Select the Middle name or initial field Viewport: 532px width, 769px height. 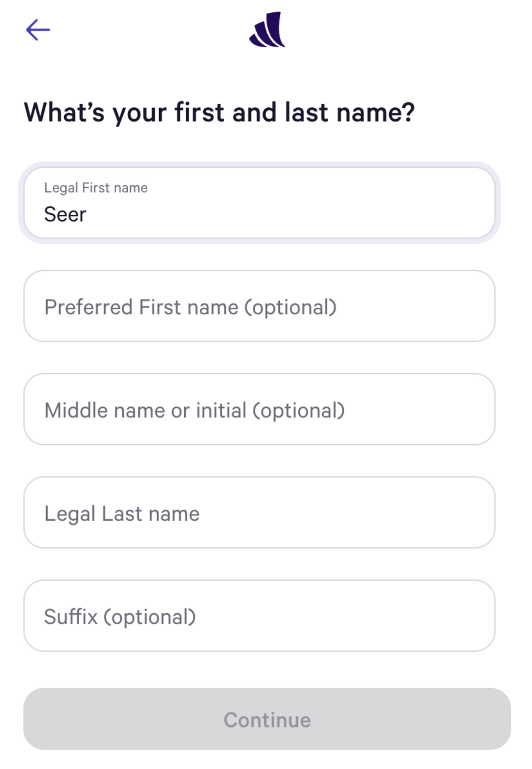coord(415,409)
